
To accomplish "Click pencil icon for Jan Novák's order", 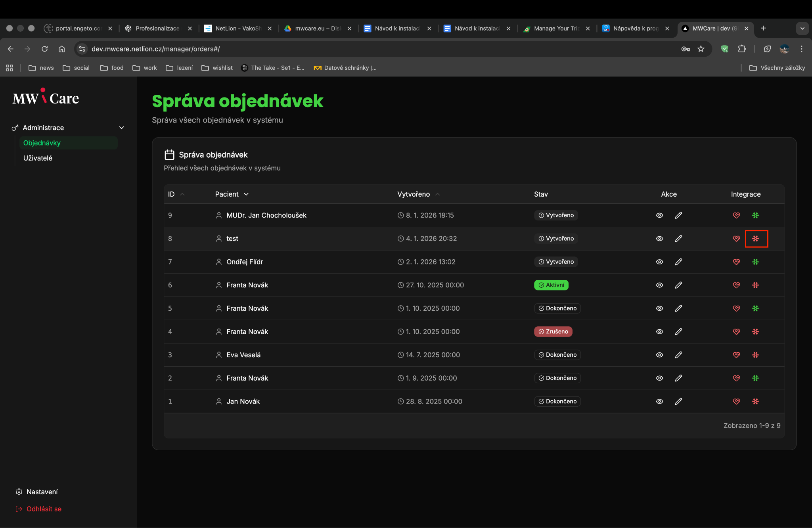I will pyautogui.click(x=678, y=401).
